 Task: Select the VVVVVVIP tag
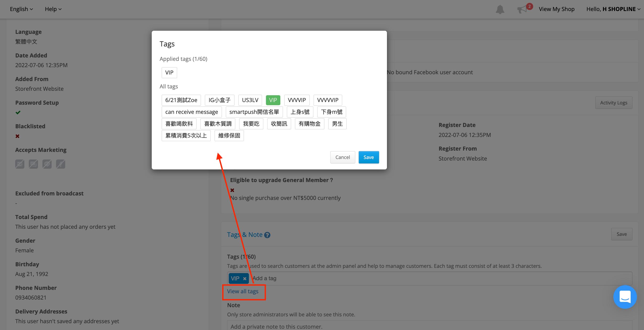click(328, 100)
